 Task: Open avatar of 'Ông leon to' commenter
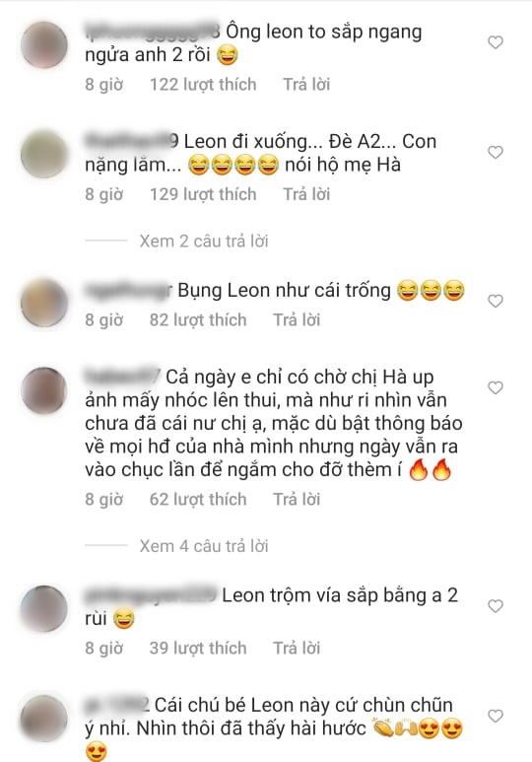pos(44,44)
